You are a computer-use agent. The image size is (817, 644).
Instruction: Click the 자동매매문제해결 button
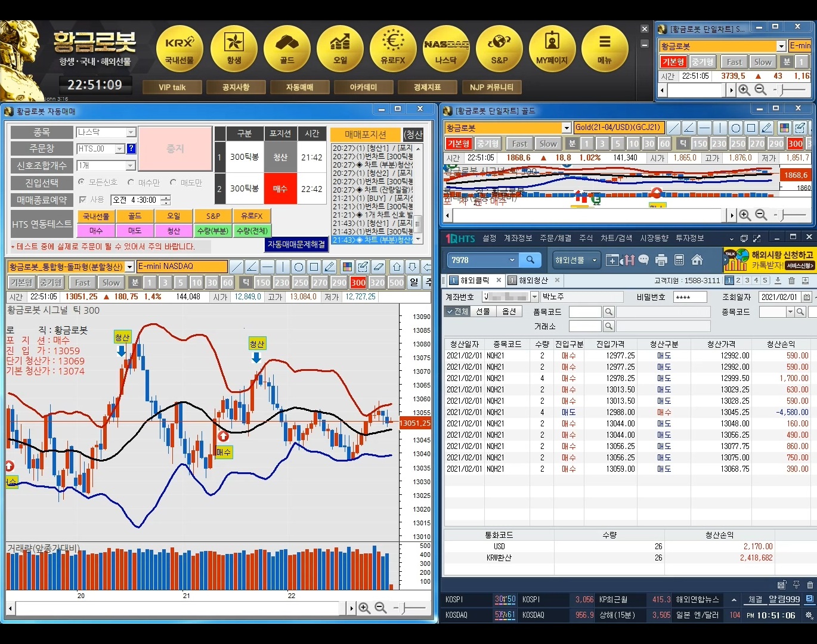click(296, 244)
